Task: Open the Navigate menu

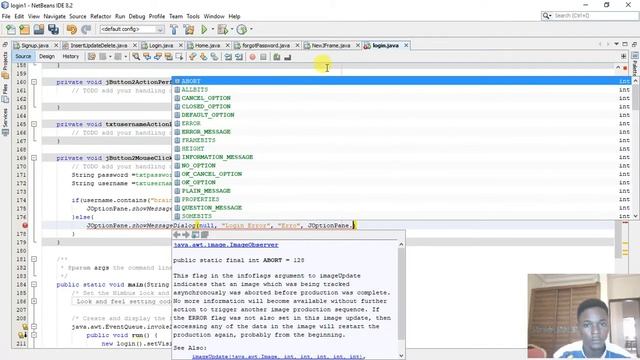Action: point(54,16)
